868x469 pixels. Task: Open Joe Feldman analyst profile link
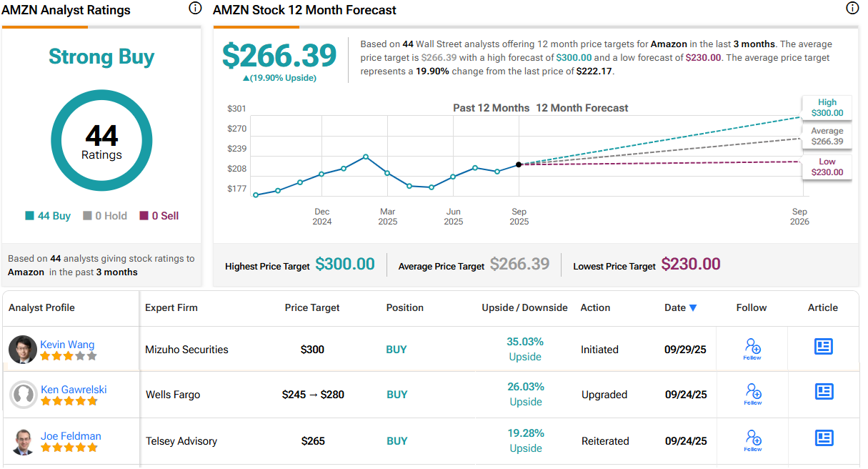click(71, 436)
